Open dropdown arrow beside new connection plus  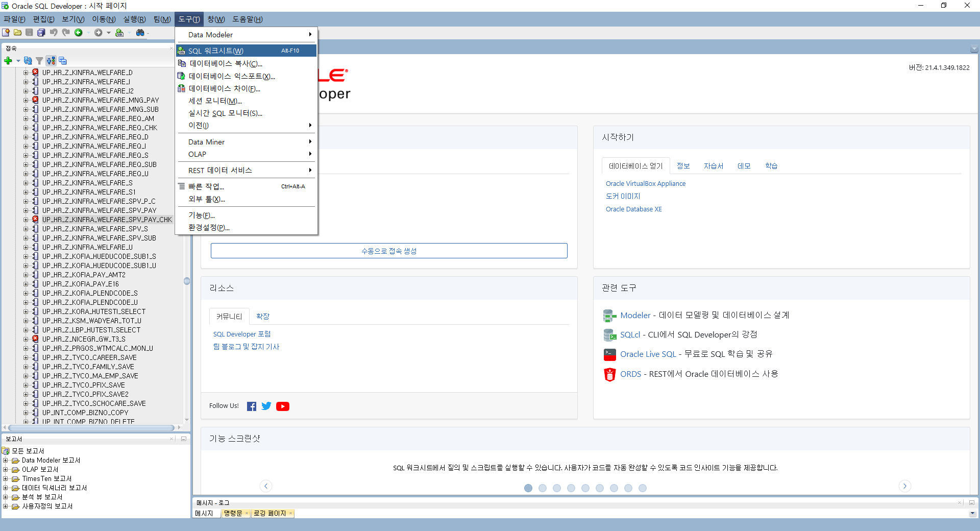coord(18,61)
